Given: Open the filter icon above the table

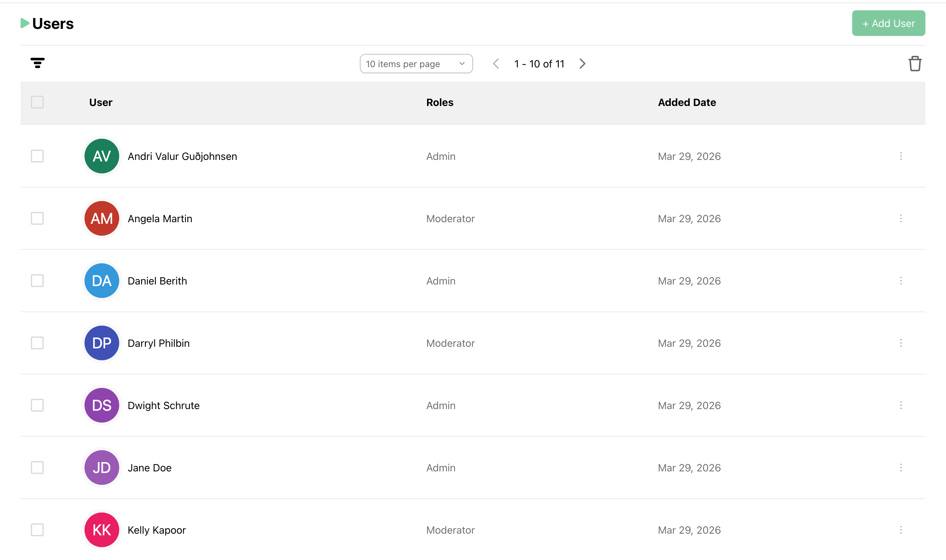Looking at the screenshot, I should 37,63.
